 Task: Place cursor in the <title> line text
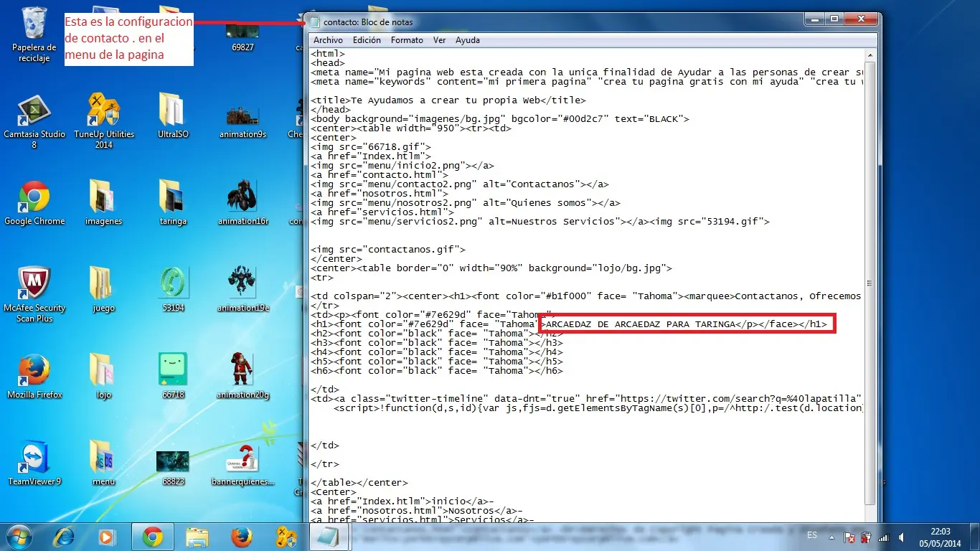448,100
